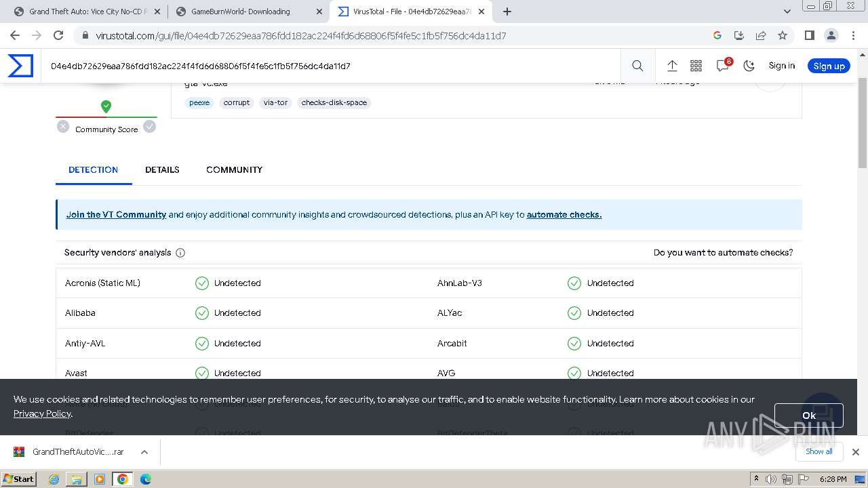This screenshot has height=488, width=868.
Task: Open a new browser tab
Action: pyautogui.click(x=507, y=12)
